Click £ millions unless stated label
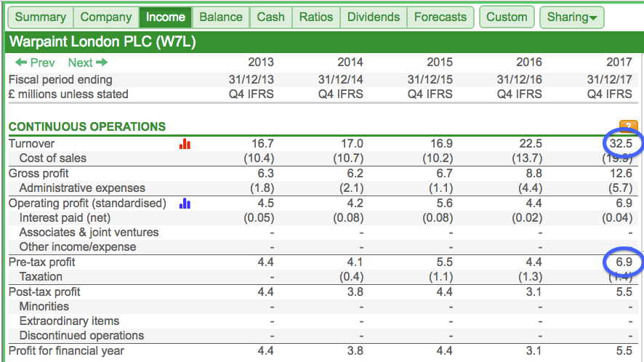The image size is (644, 362). click(x=68, y=94)
